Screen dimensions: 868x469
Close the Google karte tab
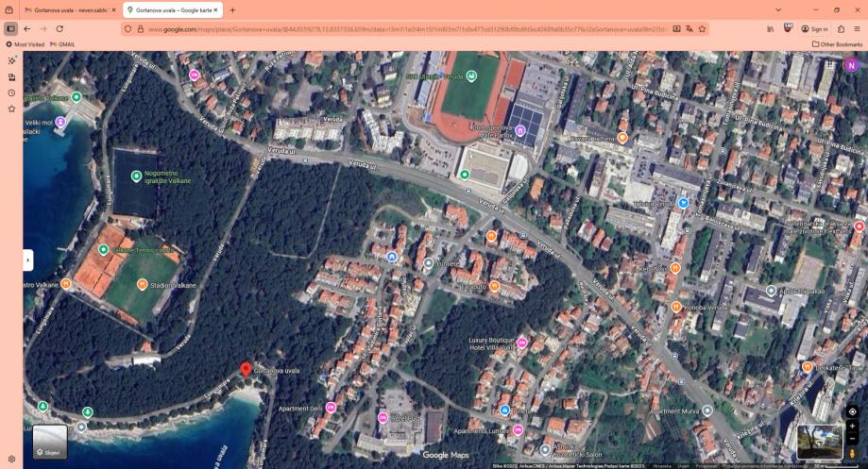tap(216, 10)
